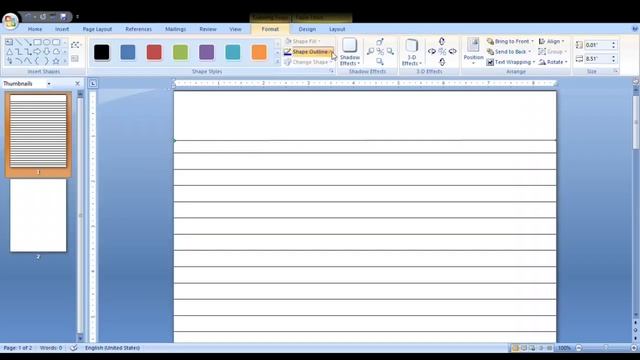
Task: Expand the Shape Styles gallery
Action: pyautogui.click(x=278, y=62)
